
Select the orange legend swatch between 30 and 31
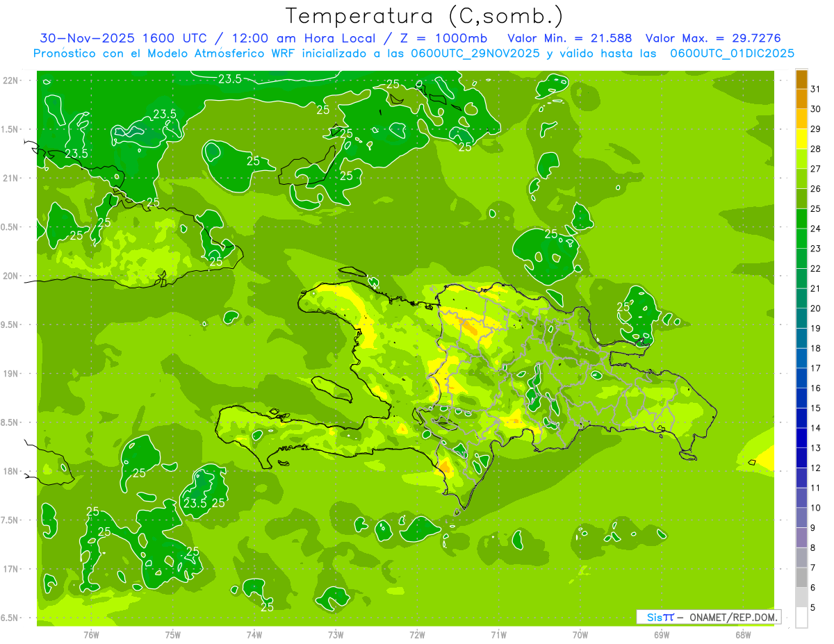pos(801,99)
